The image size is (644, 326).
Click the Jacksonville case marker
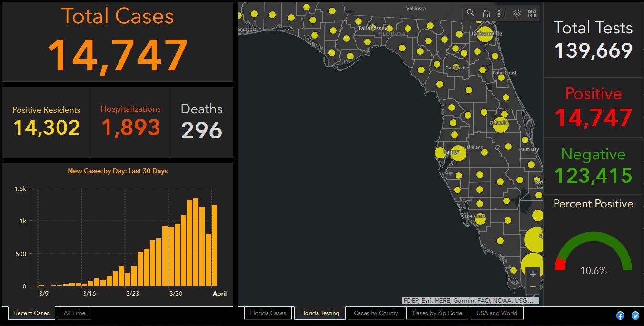pos(485,35)
